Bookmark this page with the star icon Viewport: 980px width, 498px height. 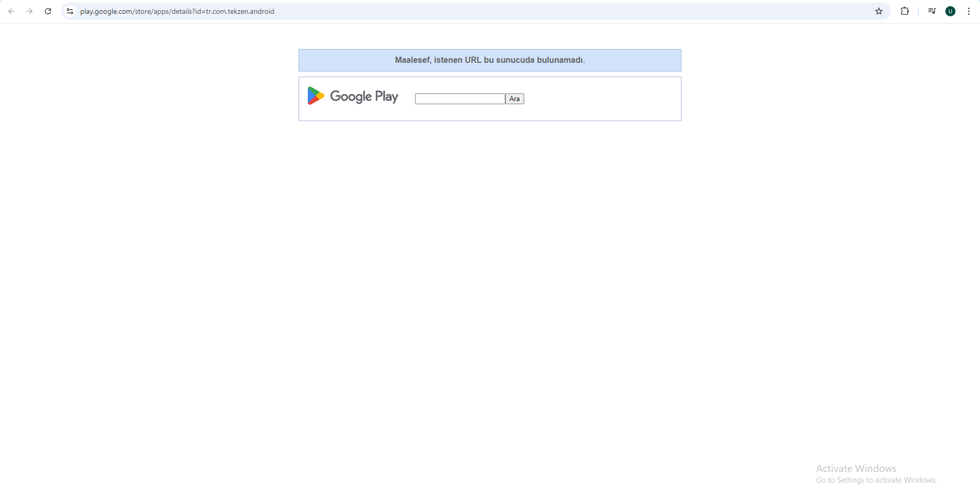pyautogui.click(x=879, y=11)
